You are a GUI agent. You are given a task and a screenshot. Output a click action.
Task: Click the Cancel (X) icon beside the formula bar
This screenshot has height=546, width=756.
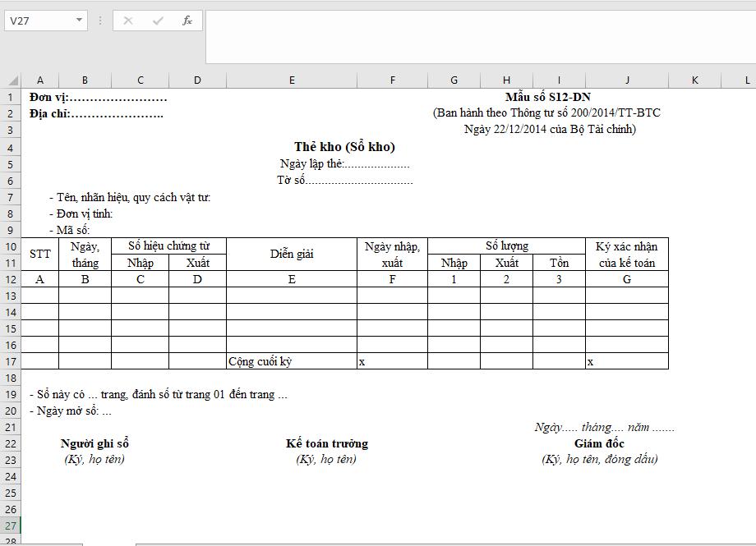tap(127, 21)
